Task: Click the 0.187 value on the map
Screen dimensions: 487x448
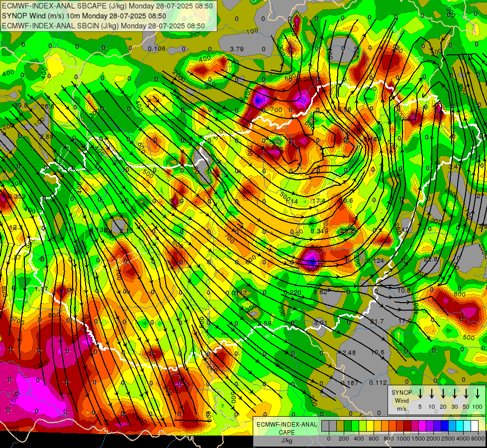Action: pyautogui.click(x=349, y=383)
